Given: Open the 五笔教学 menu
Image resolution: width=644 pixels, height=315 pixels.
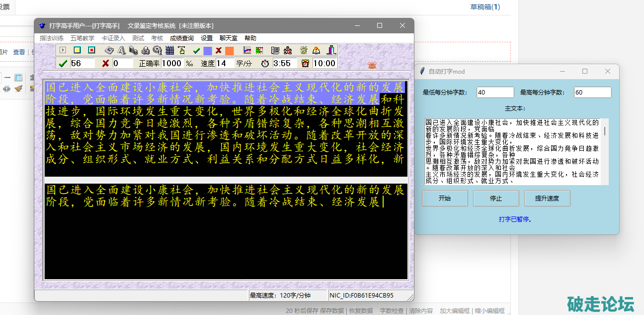Looking at the screenshot, I should coord(82,38).
